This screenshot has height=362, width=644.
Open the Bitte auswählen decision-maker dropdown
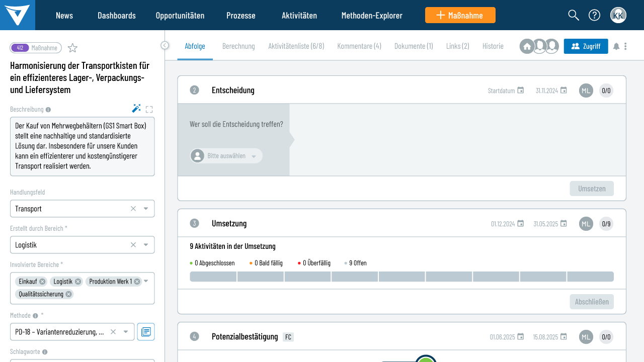point(226,156)
